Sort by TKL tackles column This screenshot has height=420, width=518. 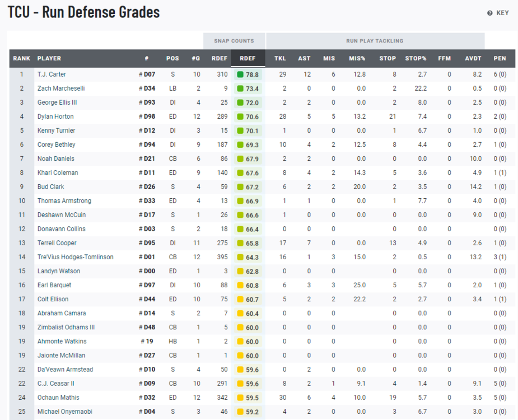point(280,58)
